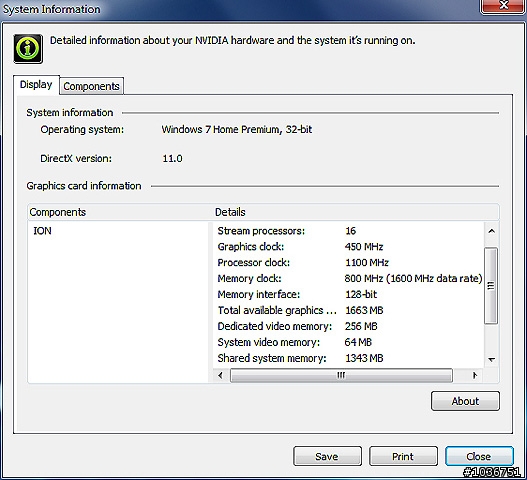Viewport: 527px width, 480px height.
Task: Click the Details column header
Action: point(356,212)
